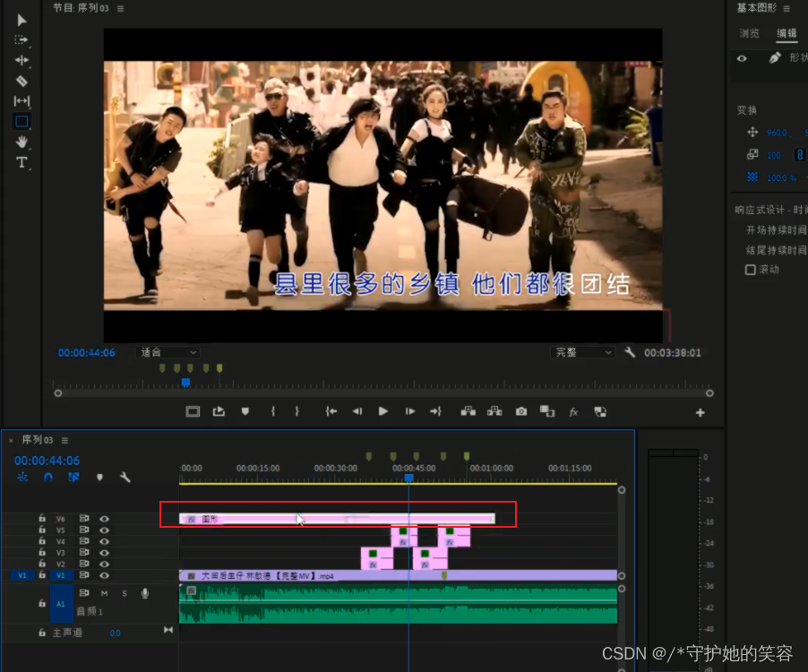
Task: Step forward one frame
Action: (410, 411)
